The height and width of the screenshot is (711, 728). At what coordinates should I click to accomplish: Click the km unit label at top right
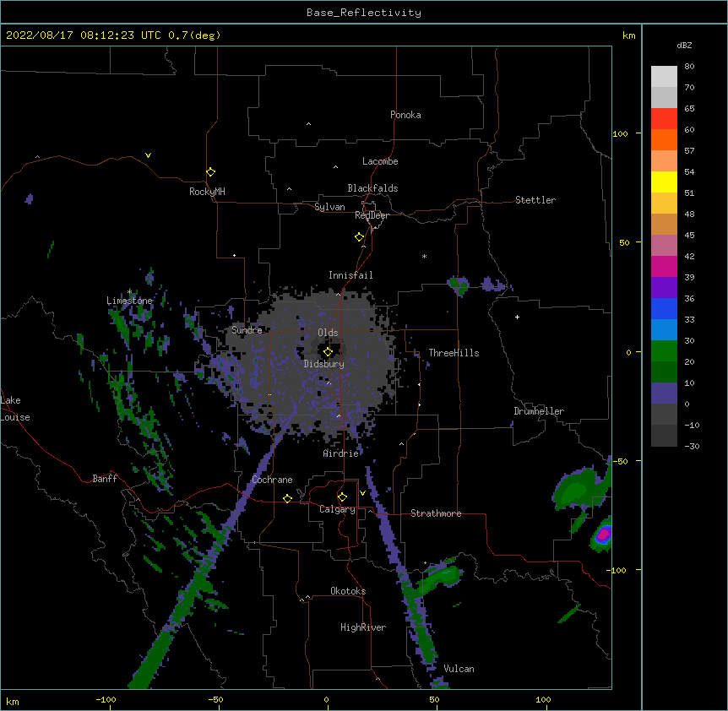click(x=628, y=35)
